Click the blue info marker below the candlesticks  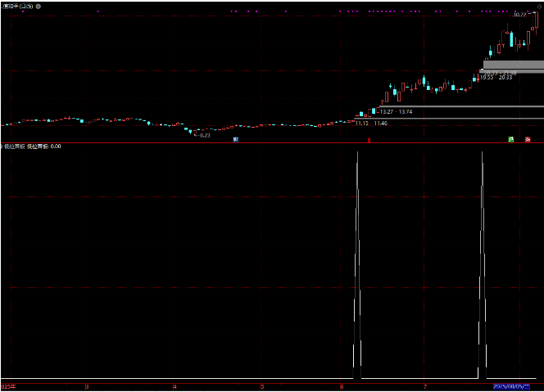point(236,140)
